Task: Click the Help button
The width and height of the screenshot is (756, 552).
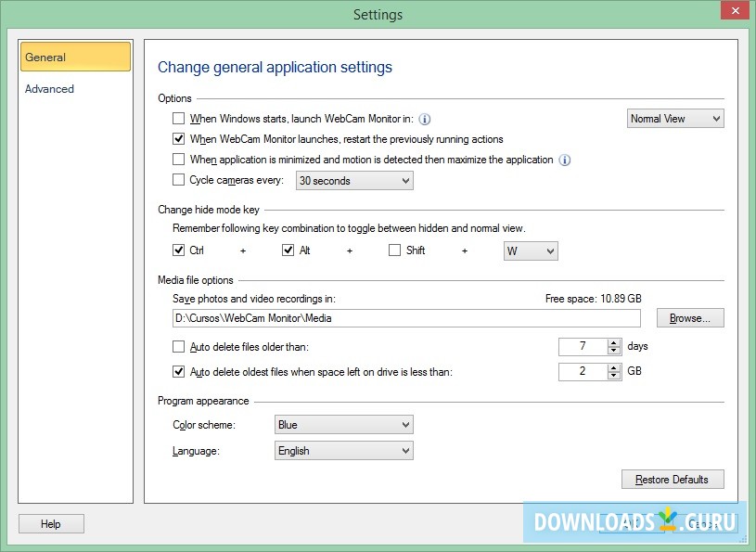Action: pyautogui.click(x=51, y=523)
